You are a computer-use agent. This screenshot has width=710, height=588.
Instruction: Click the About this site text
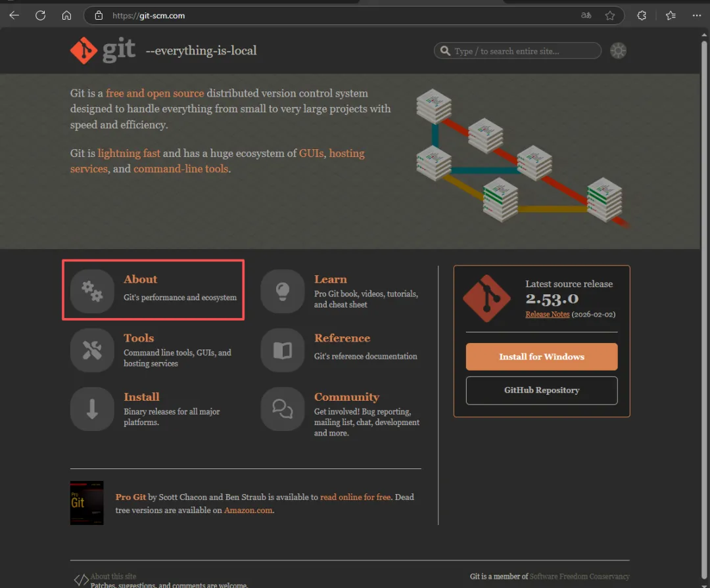[x=113, y=576]
